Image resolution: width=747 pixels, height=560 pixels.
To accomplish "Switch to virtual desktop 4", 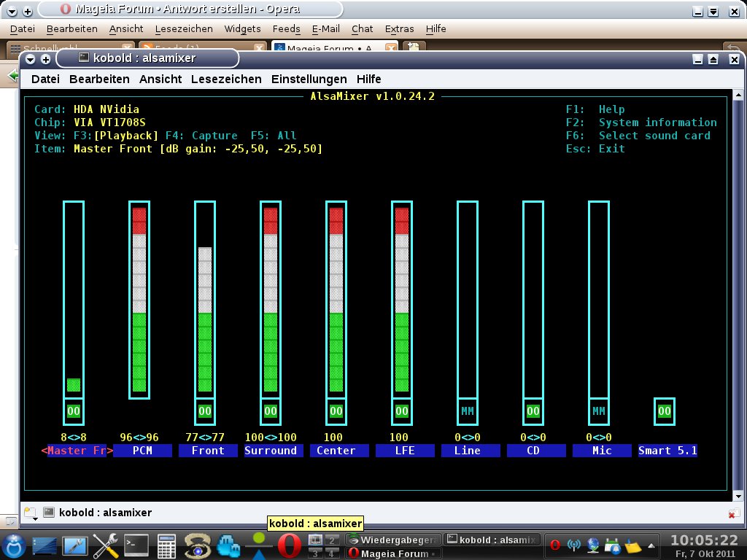I will 332,553.
